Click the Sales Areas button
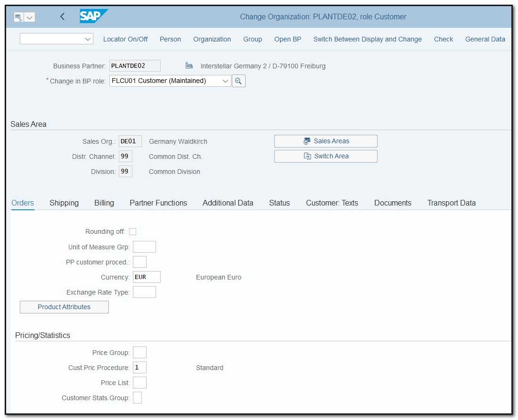Screen dimensions: 518x420 (x=326, y=141)
